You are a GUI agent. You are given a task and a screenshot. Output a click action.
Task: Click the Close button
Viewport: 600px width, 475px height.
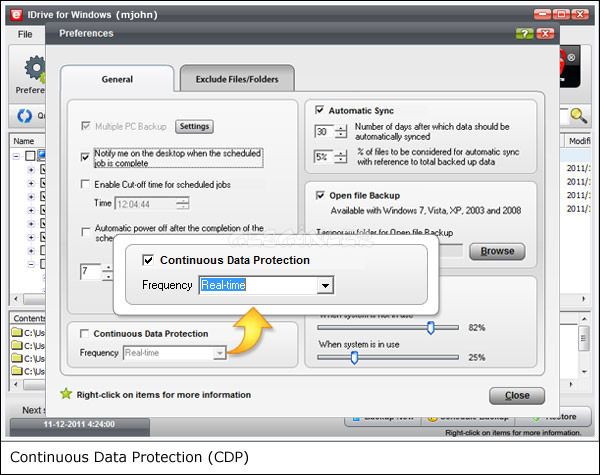coord(517,395)
